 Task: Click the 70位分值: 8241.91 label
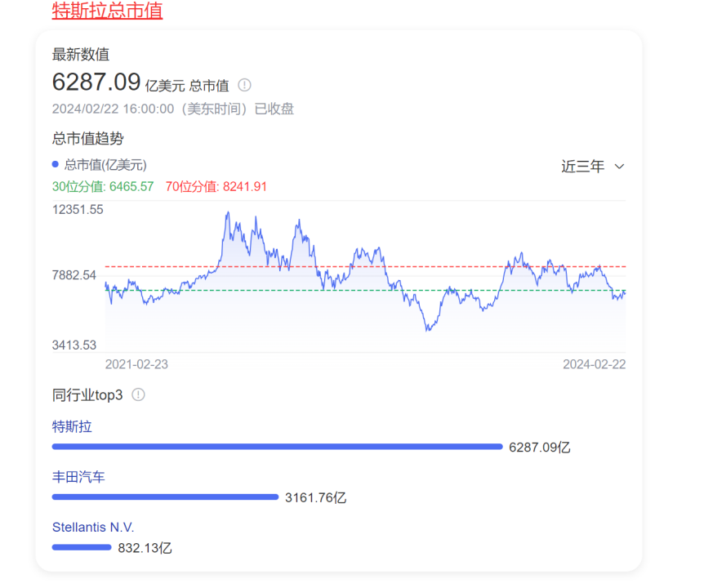pos(216,186)
